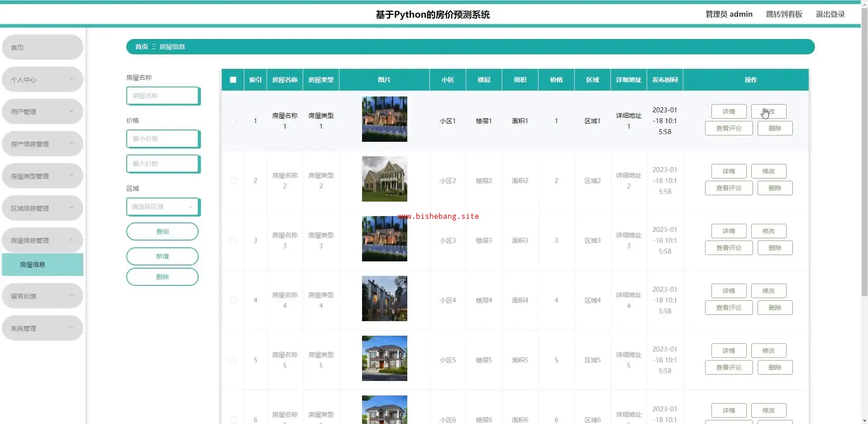Click the row 5 villa image

(x=384, y=358)
